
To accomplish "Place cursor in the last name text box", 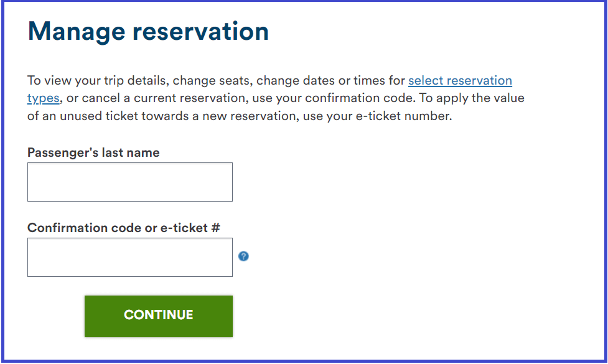I will tap(130, 182).
